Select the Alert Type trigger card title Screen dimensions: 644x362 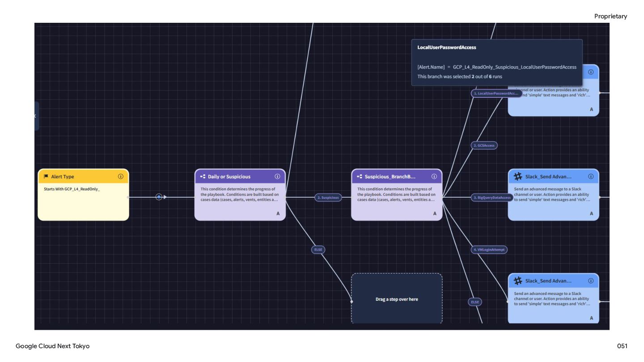click(x=63, y=177)
